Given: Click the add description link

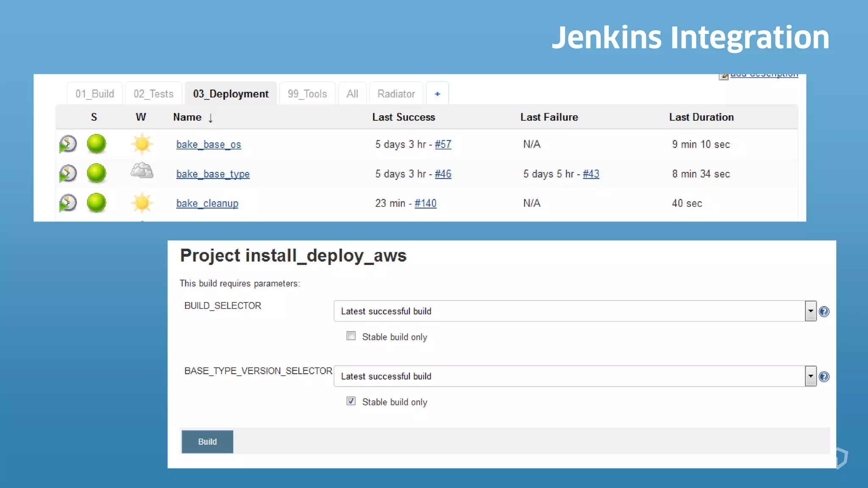Looking at the screenshot, I should click(764, 75).
